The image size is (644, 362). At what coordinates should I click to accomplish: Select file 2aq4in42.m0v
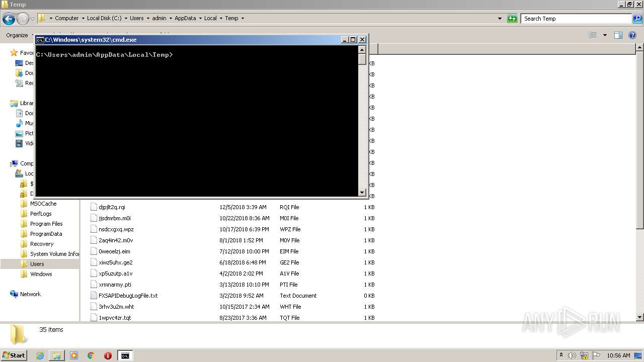pos(116,240)
